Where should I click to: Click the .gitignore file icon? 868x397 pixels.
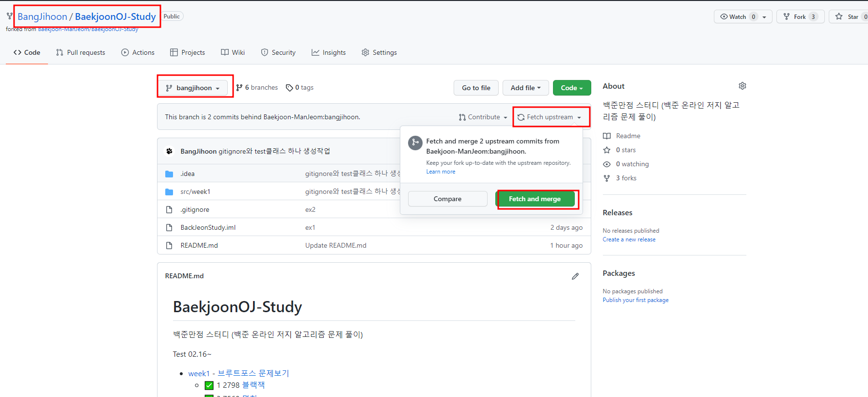point(169,209)
